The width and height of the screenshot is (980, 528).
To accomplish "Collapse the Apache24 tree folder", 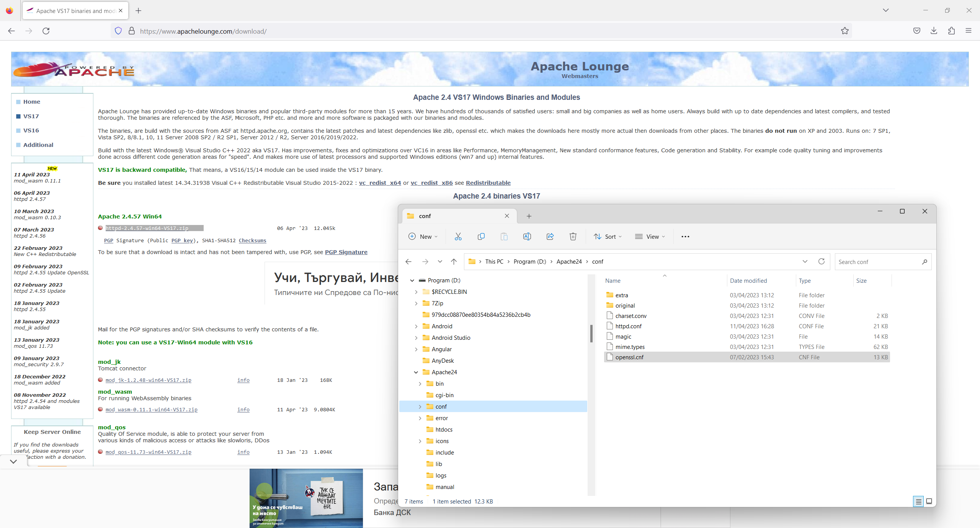I will [416, 372].
